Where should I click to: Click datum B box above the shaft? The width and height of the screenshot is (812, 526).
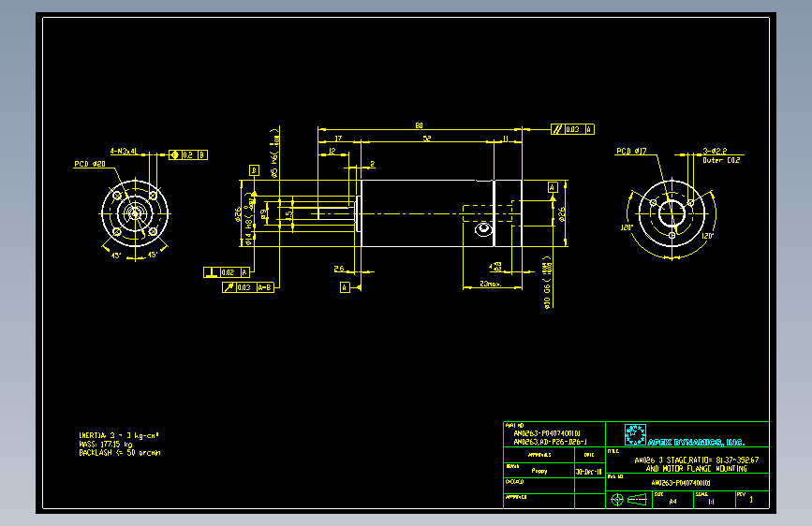(254, 169)
